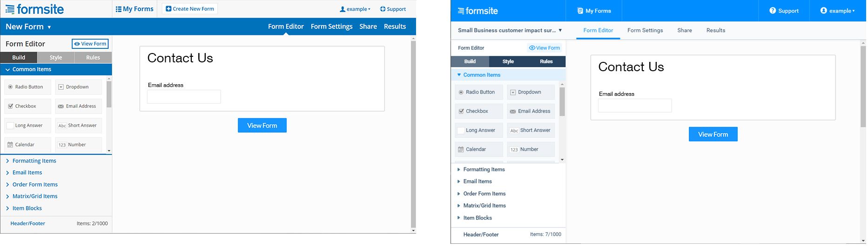
Task: Switch to Rules tab in old-style sidebar
Action: click(x=93, y=57)
